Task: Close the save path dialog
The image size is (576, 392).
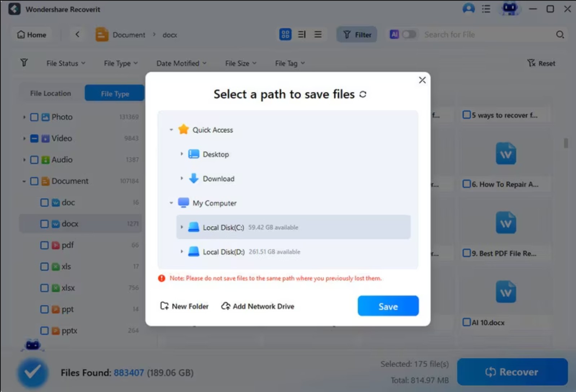Action: coord(422,80)
